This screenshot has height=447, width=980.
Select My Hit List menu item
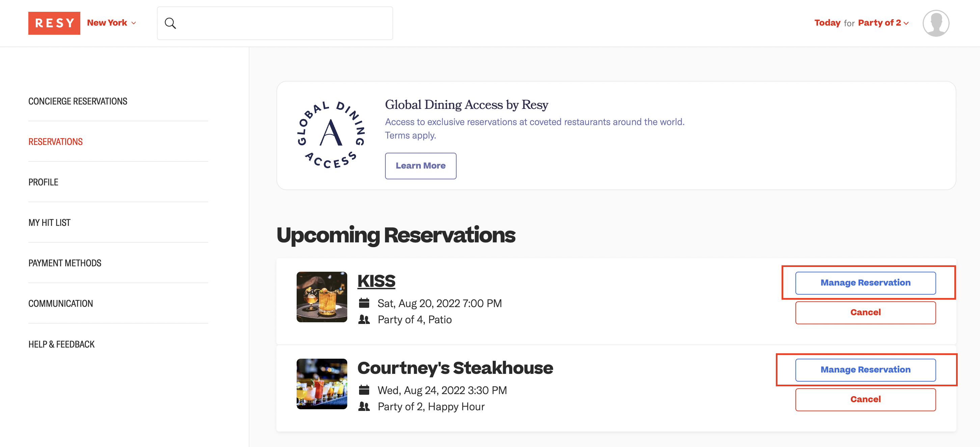pos(50,223)
